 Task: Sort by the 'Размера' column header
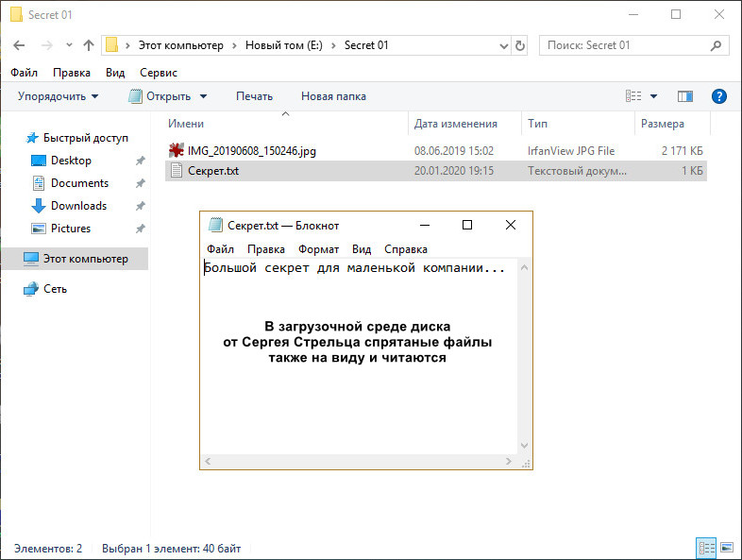(x=663, y=124)
